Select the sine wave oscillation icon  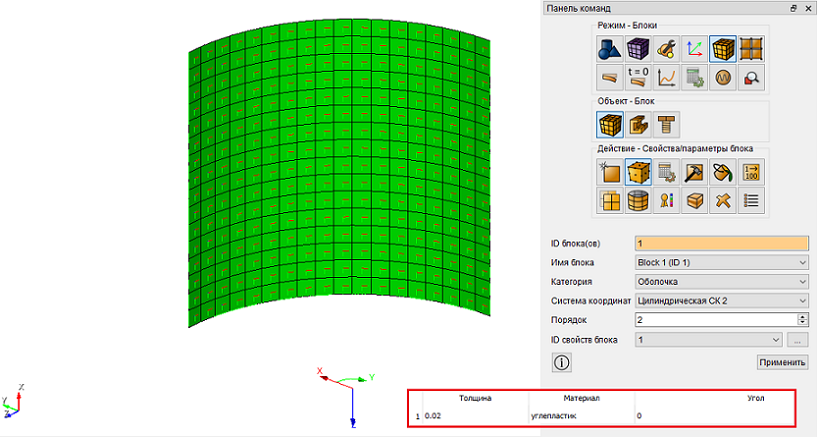[723, 78]
